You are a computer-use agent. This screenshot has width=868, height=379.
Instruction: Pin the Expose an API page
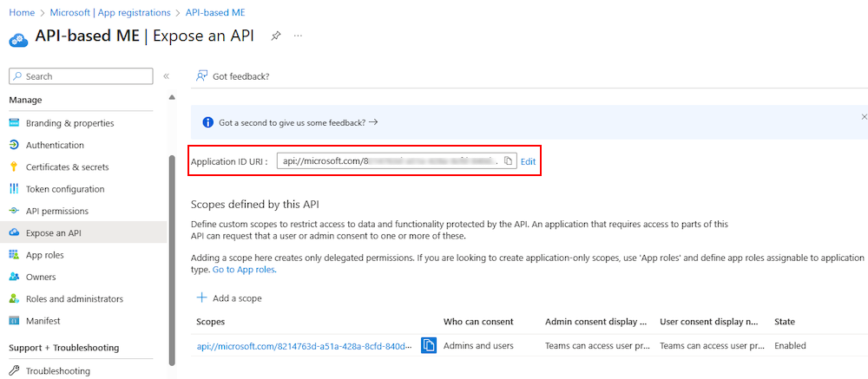click(275, 36)
